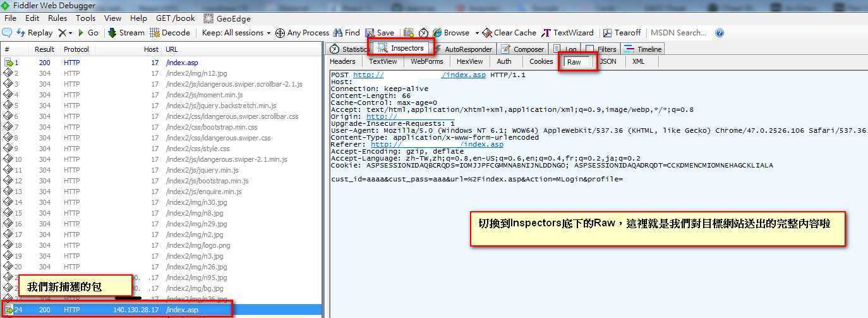Viewport: 868px width, 318px height.
Task: Select session 24 POST /index.asp
Action: click(162, 310)
